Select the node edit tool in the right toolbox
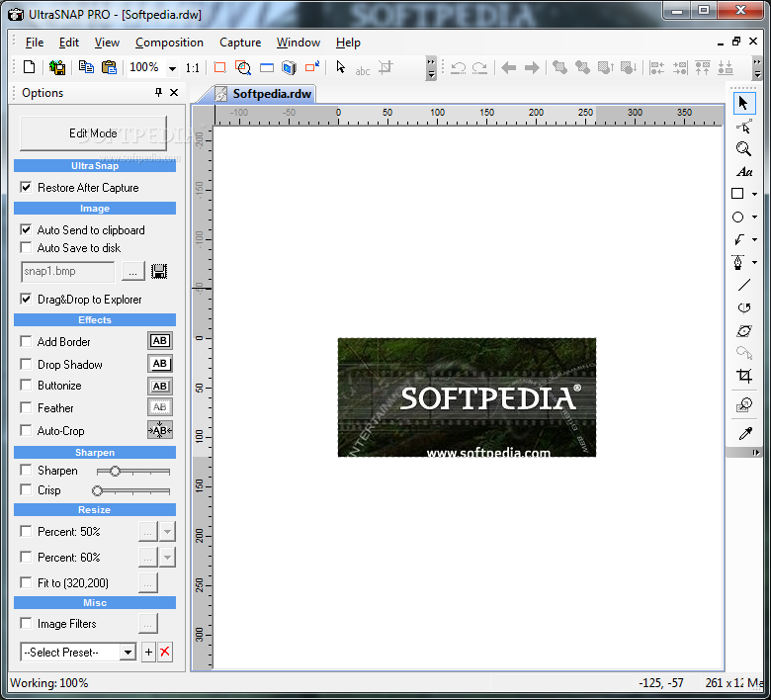 point(743,127)
